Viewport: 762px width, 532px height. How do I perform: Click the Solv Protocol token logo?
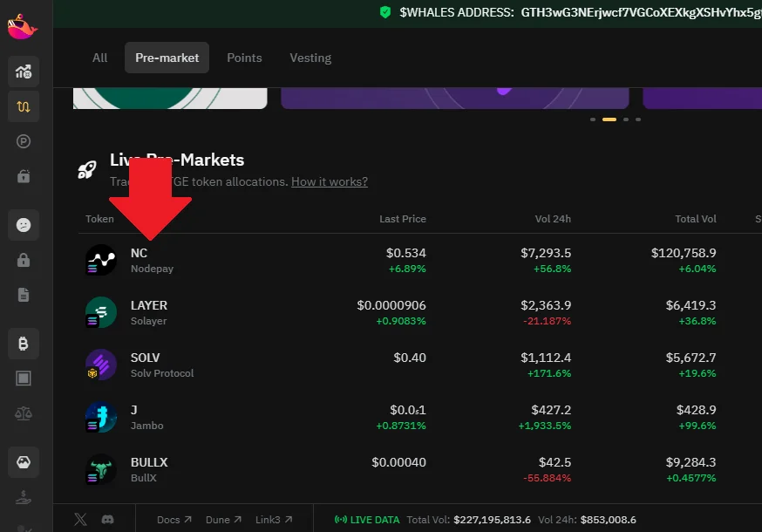click(x=101, y=365)
